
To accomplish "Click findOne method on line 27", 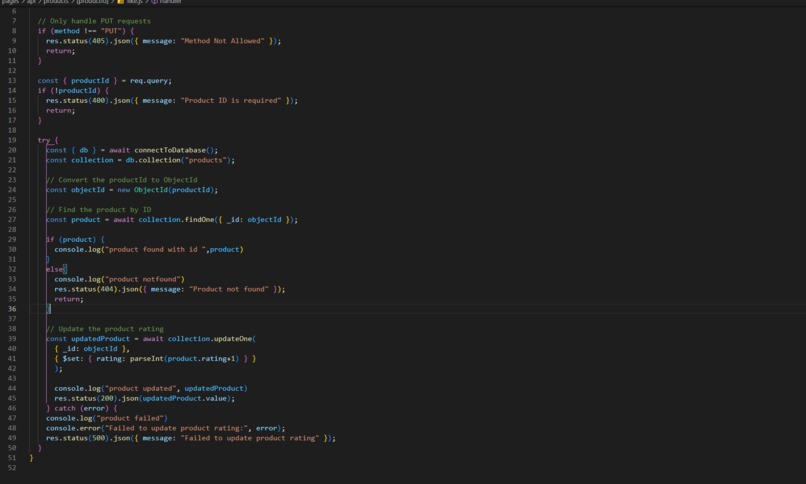I will (199, 220).
